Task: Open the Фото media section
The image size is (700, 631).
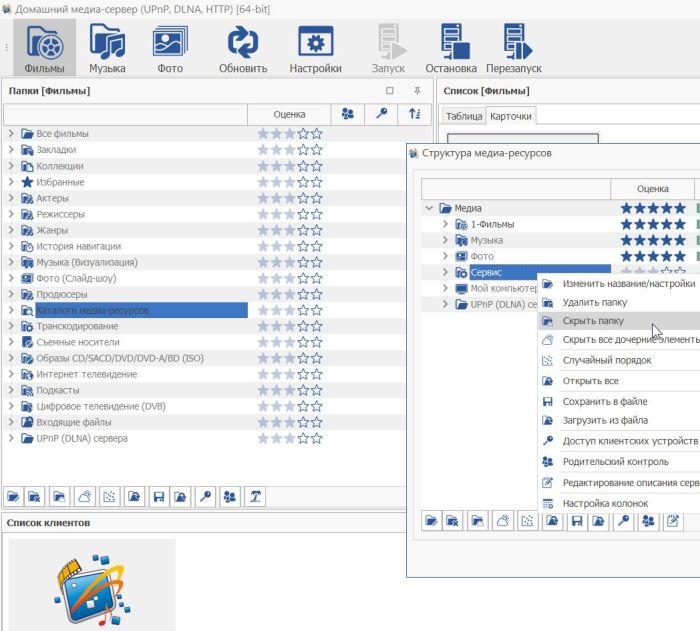Action: click(170, 49)
